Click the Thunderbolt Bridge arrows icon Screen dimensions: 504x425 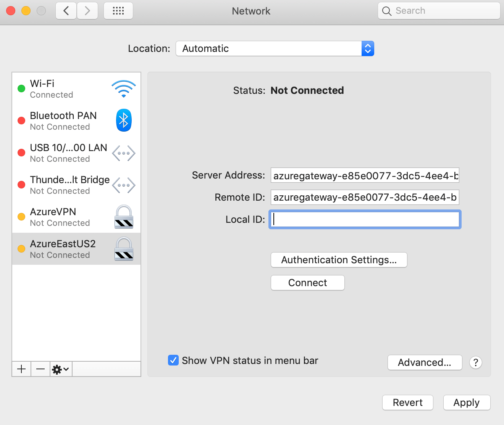124,185
